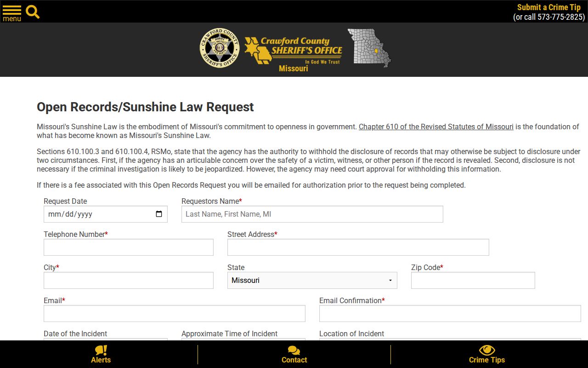Click the Telephone Number input field
This screenshot has width=588, height=368.
tap(129, 247)
